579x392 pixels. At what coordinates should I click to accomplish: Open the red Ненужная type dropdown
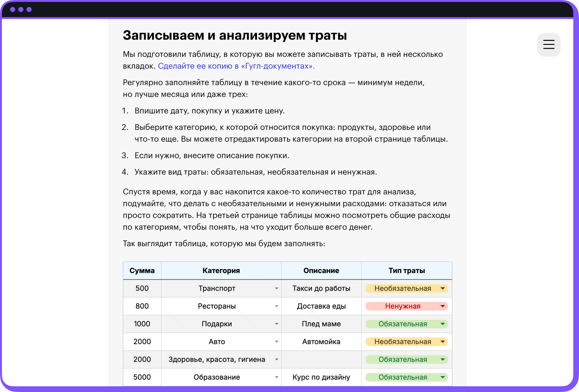point(406,306)
